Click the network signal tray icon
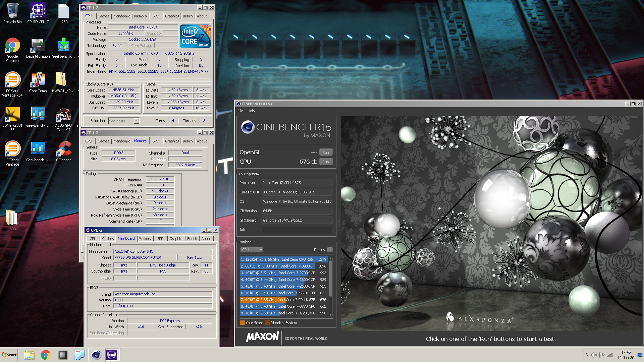The image size is (644, 362). [610, 355]
